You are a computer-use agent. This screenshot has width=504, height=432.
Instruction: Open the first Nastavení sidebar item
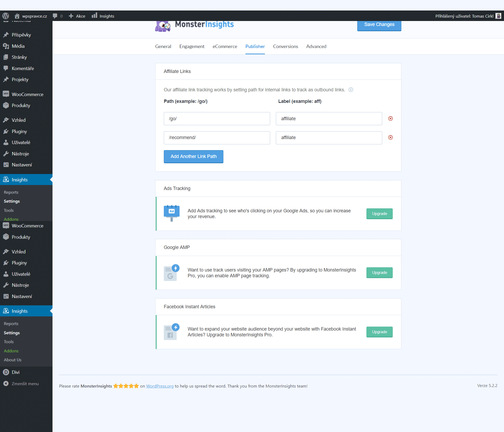point(26,165)
